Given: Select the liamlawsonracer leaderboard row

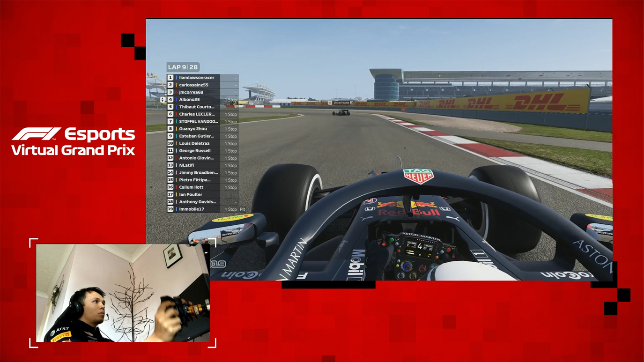Looking at the screenshot, I should [x=203, y=78].
